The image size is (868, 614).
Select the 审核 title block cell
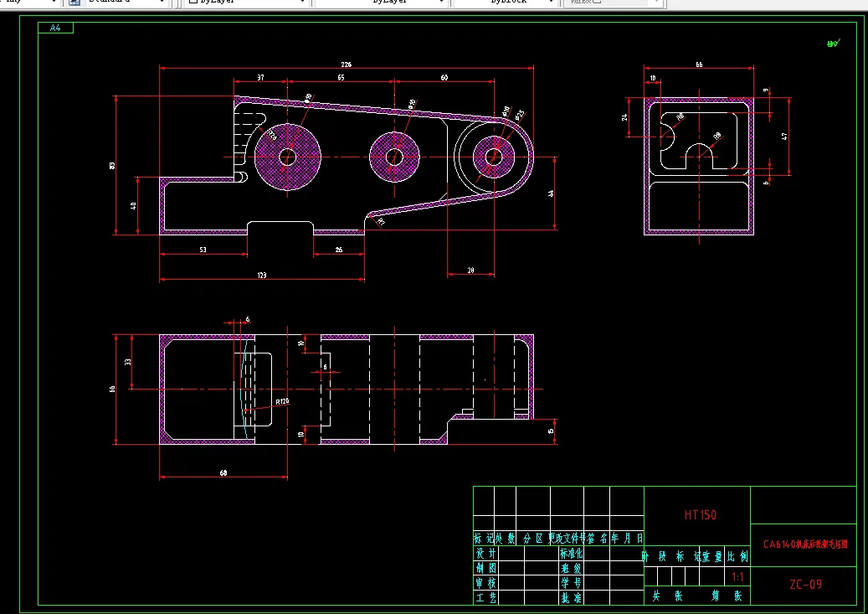click(486, 583)
